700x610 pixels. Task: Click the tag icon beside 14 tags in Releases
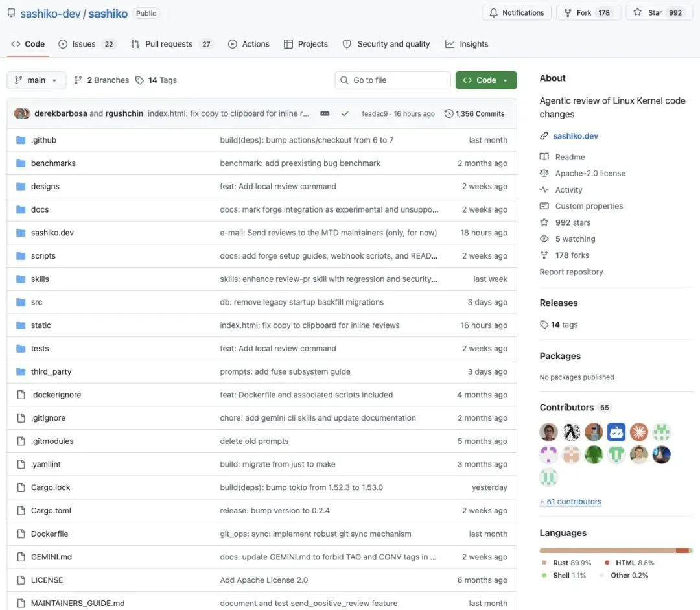point(544,325)
